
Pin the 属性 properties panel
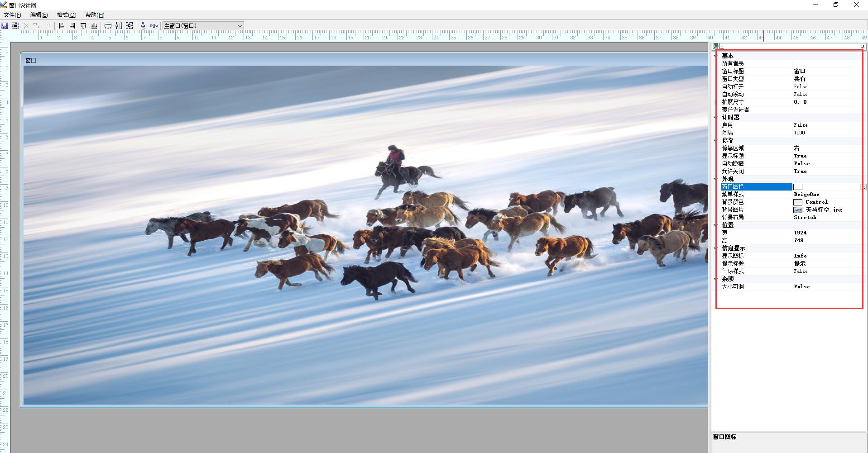(x=863, y=47)
